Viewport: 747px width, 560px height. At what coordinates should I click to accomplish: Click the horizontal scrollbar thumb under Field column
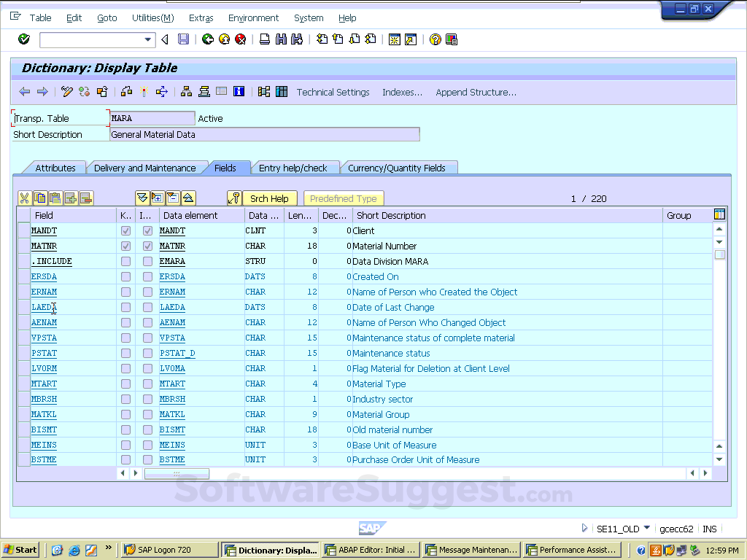[x=177, y=473]
